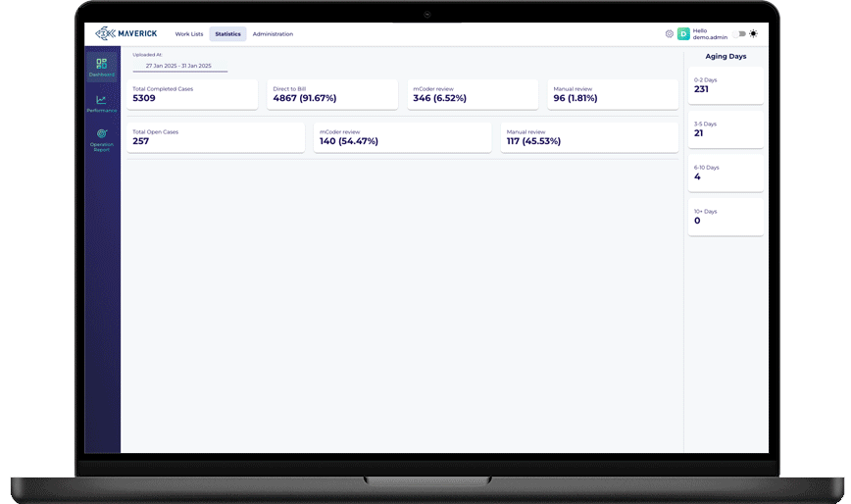Screen dimensions: 851x504
Task: Click the 3-5 Days aging card
Action: pyautogui.click(x=726, y=129)
